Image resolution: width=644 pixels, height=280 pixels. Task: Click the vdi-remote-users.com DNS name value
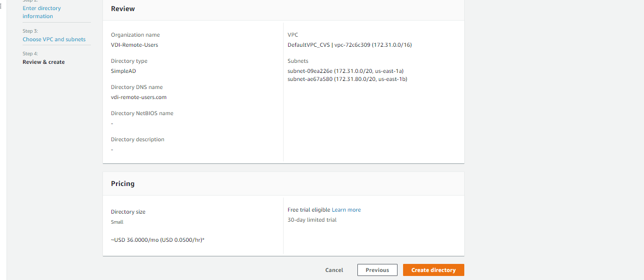click(x=139, y=97)
